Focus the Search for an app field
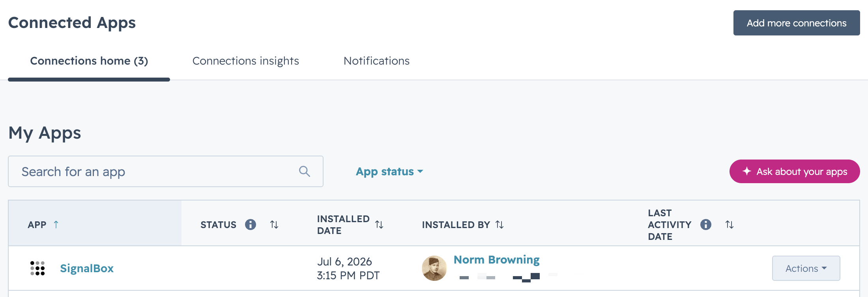Image resolution: width=868 pixels, height=297 pixels. pos(166,171)
